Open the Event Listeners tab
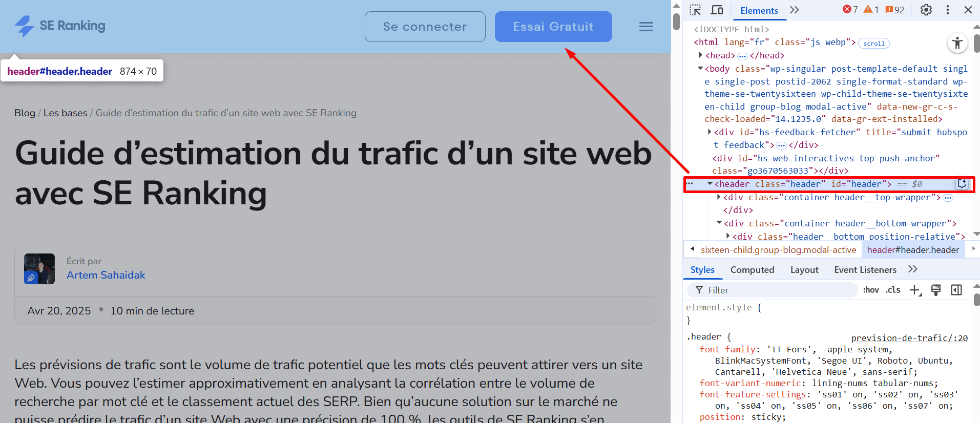980x423 pixels. coord(865,270)
